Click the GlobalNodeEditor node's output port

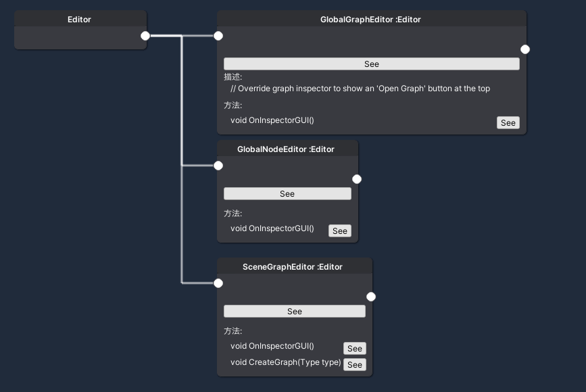pyautogui.click(x=357, y=179)
